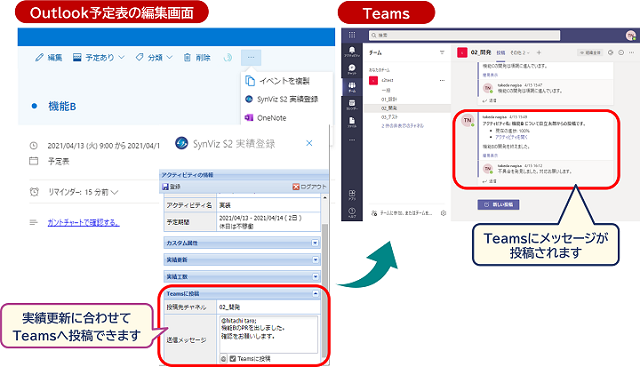Select the OneNote menu entry
This screenshot has width=640, height=367.
tap(266, 118)
